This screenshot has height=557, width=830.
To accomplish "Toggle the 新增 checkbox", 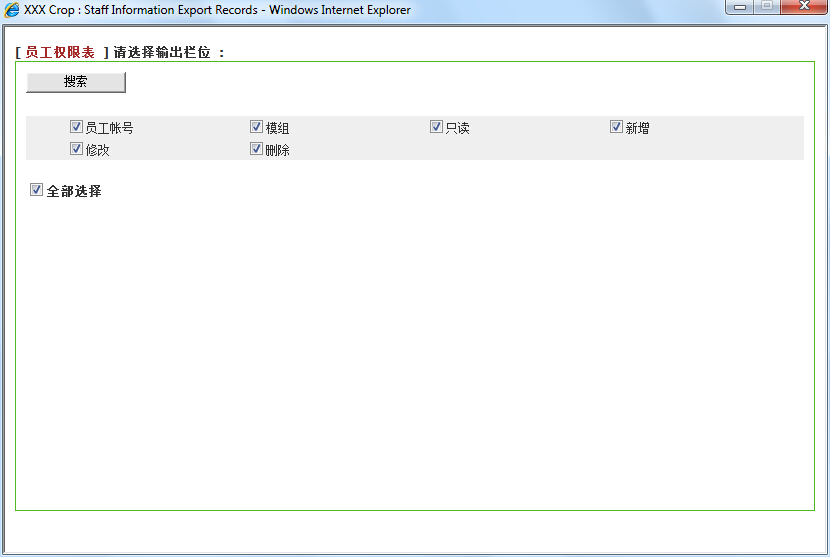I will click(616, 127).
